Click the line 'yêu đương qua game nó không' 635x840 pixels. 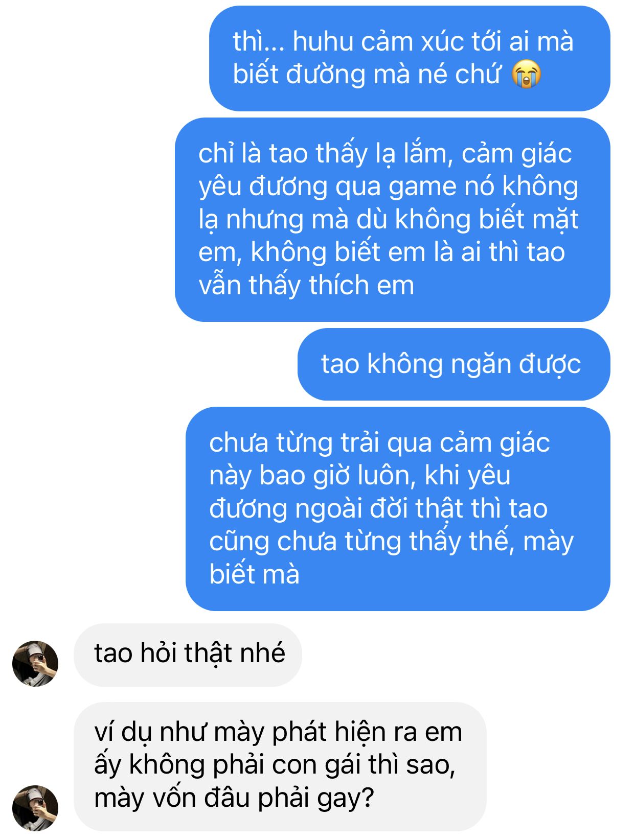(388, 186)
